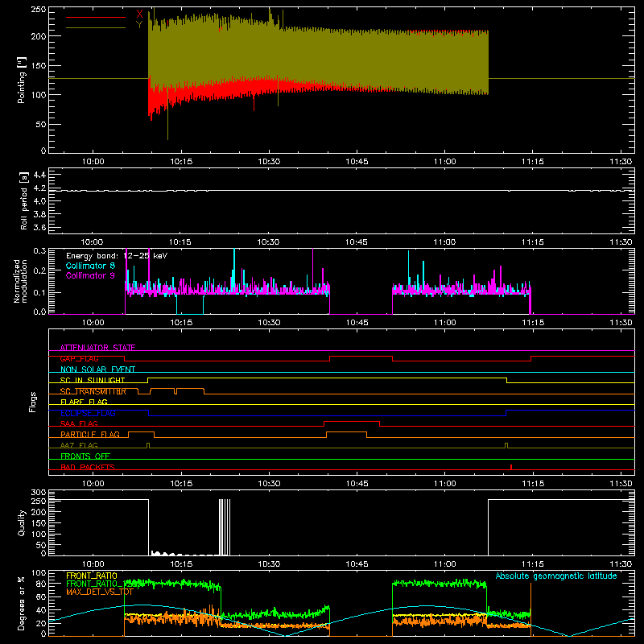Click the 11:00 tick under the modulation plot
Image resolution: width=644 pixels, height=644 pixels.
[445, 323]
